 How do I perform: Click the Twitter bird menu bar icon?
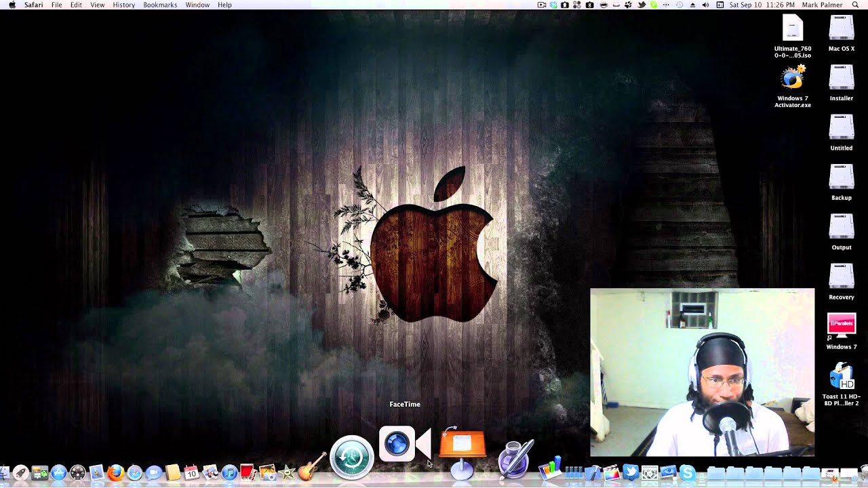click(642, 5)
